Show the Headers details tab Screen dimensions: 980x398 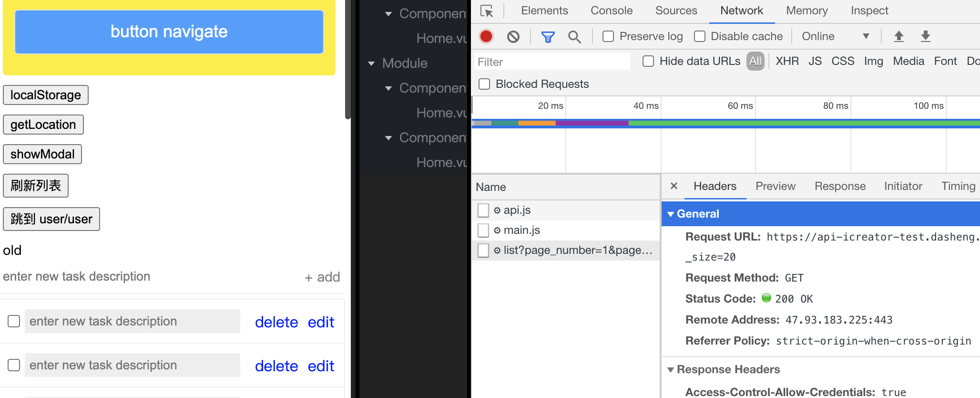tap(715, 186)
